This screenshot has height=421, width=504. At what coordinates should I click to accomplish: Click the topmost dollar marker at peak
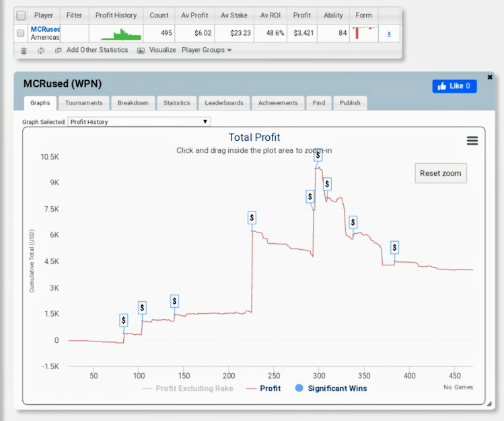[x=318, y=156]
